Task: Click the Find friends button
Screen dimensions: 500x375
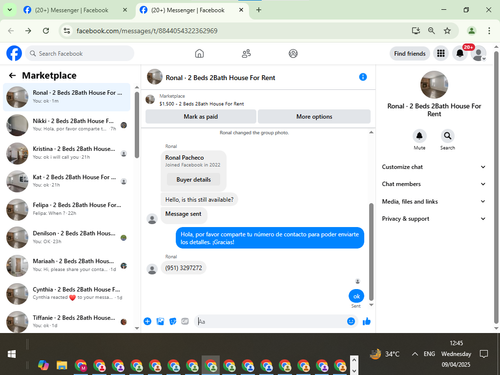Action: coord(410,53)
